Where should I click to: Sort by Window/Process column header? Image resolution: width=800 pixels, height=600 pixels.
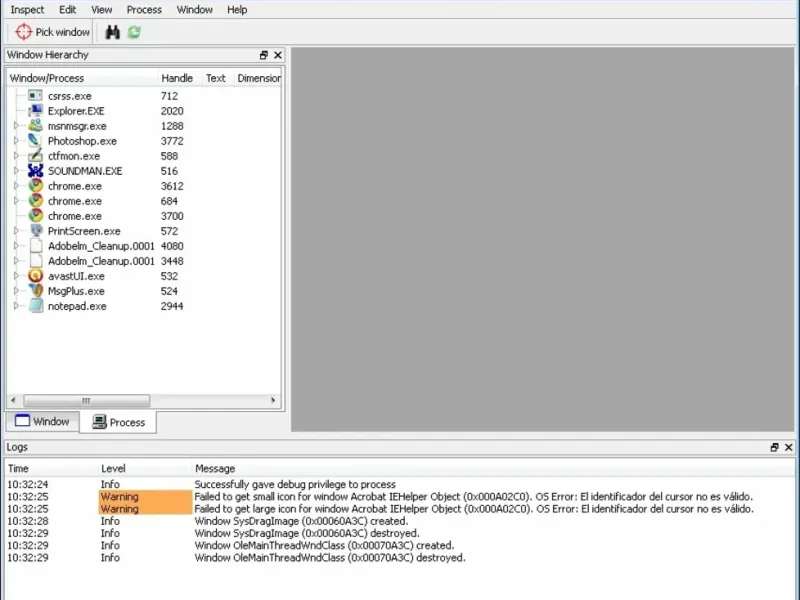[83, 78]
